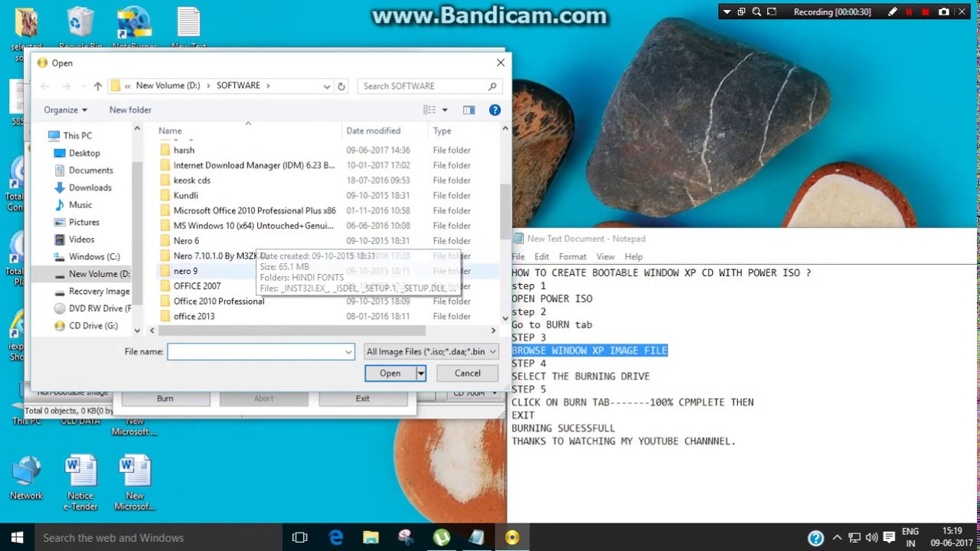The width and height of the screenshot is (980, 551).
Task: Open Notepad Format menu
Action: coord(573,256)
